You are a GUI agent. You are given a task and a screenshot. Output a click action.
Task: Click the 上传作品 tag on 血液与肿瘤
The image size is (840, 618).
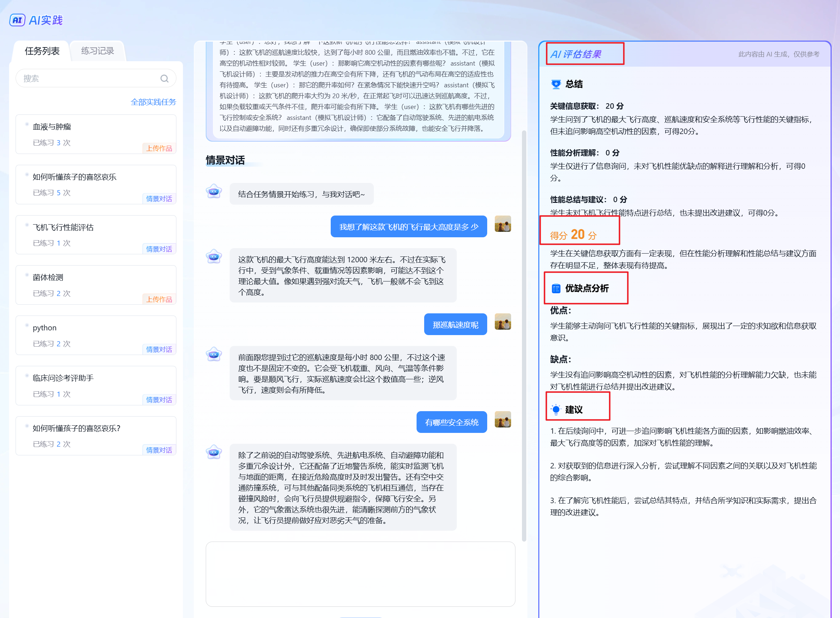pos(159,149)
